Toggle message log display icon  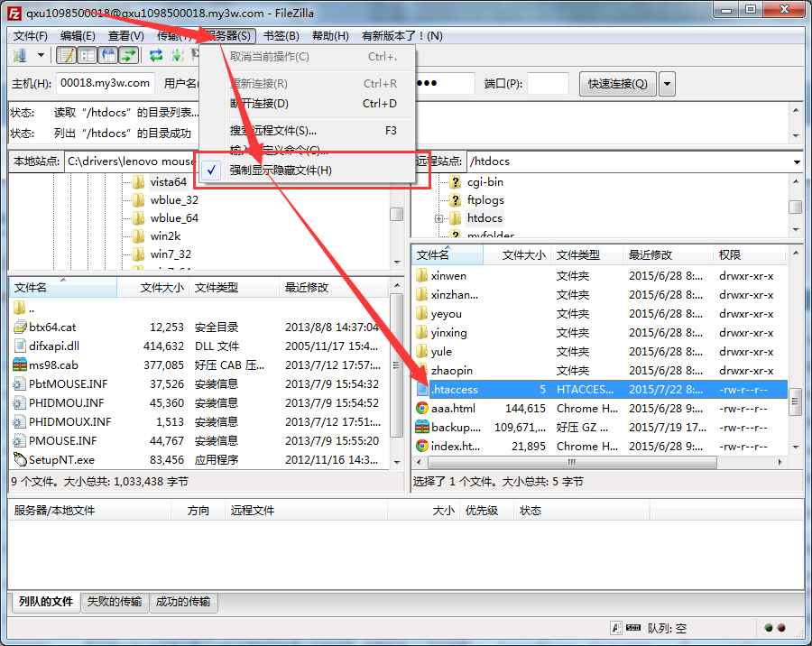tap(67, 56)
